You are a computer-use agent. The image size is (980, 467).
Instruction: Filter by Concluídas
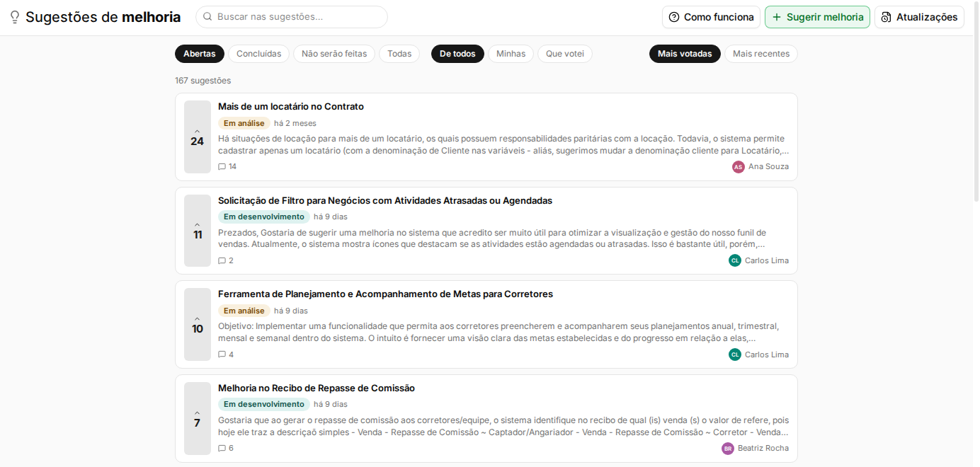[258, 54]
